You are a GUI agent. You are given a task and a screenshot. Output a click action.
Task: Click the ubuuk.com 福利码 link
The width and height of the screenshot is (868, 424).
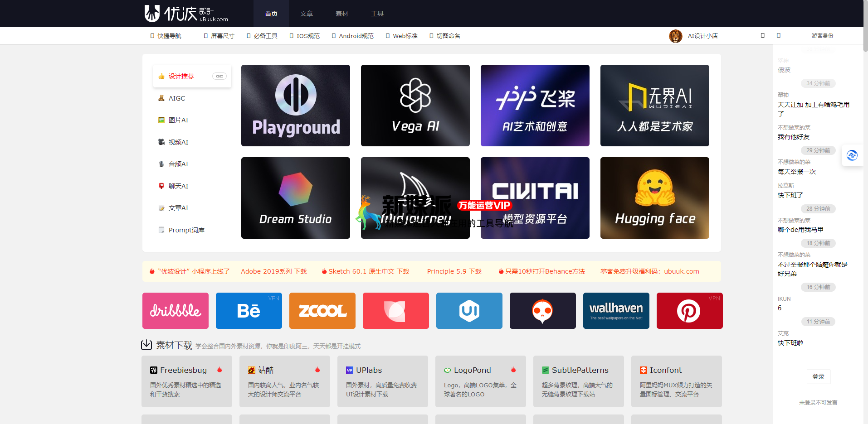(x=650, y=271)
